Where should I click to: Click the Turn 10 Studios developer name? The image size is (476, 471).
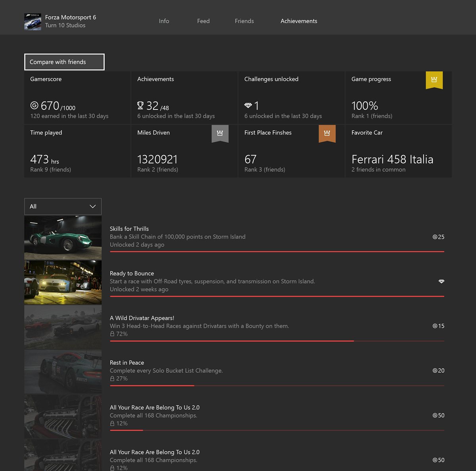(x=65, y=25)
